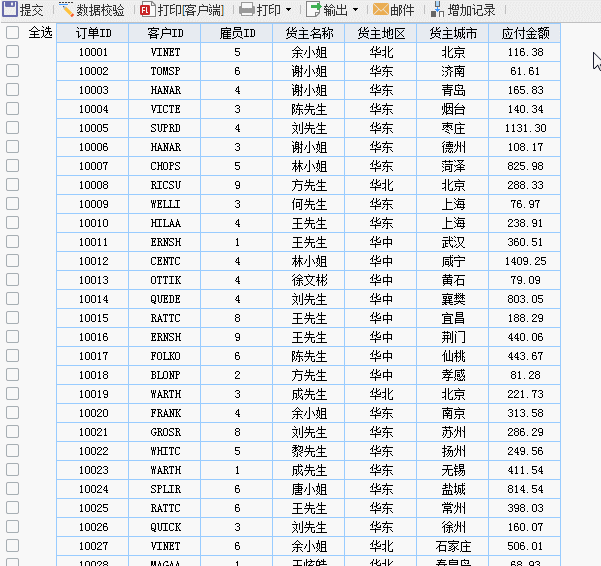Select the city cell 苏州
This screenshot has height=566, width=601.
453,432
